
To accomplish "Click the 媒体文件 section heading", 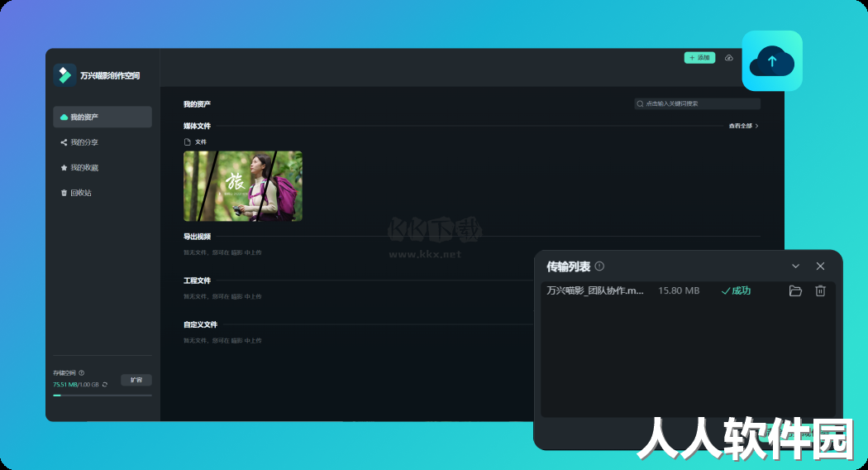I will point(197,126).
